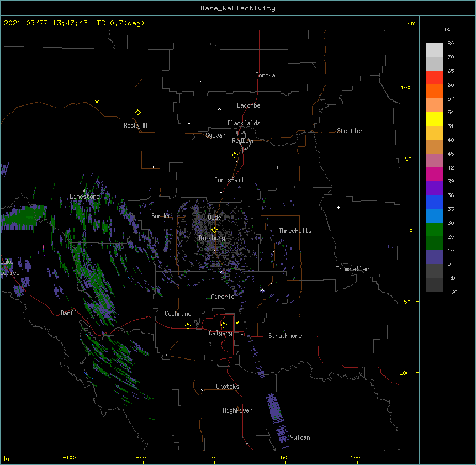The width and height of the screenshot is (476, 465).
Task: Select the Didsbury label
Action: click(212, 238)
